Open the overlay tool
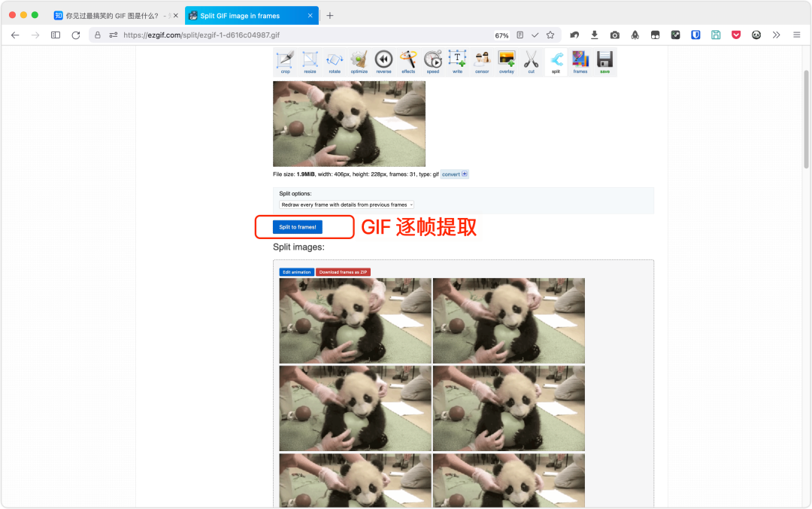 point(507,62)
